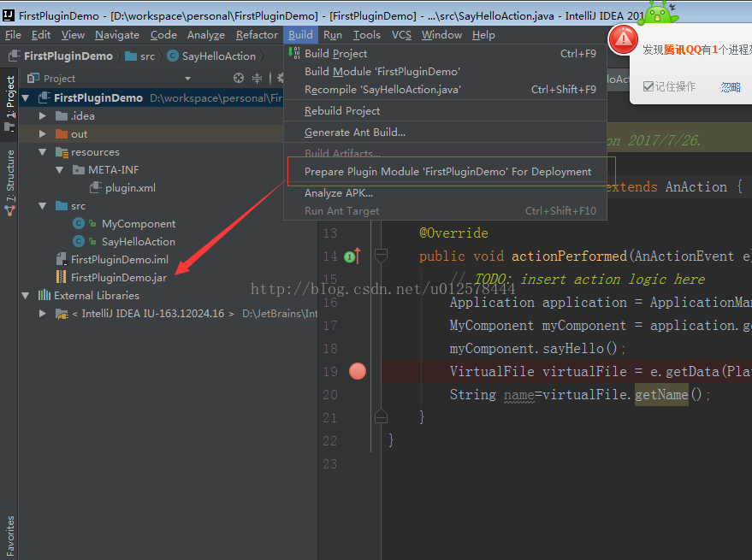Click the scroll-from-source target icon in Project panel
Viewport: 752px width, 560px height.
(239, 78)
